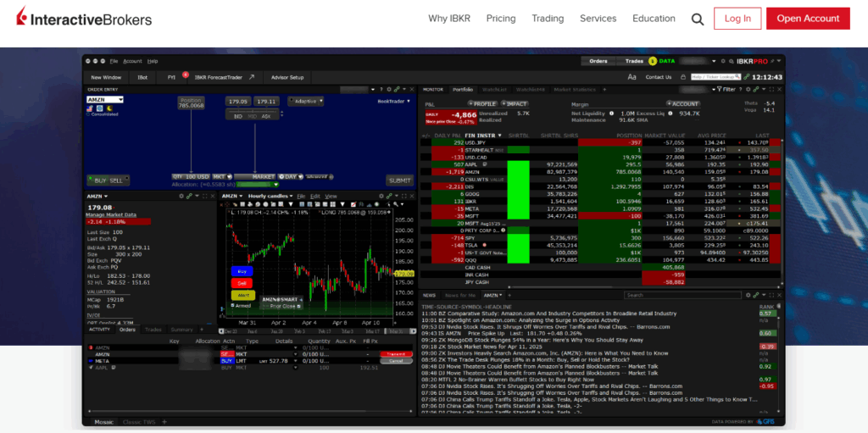The image size is (868, 433).
Task: Switch to the Summary tab in Activity
Action: (x=181, y=330)
